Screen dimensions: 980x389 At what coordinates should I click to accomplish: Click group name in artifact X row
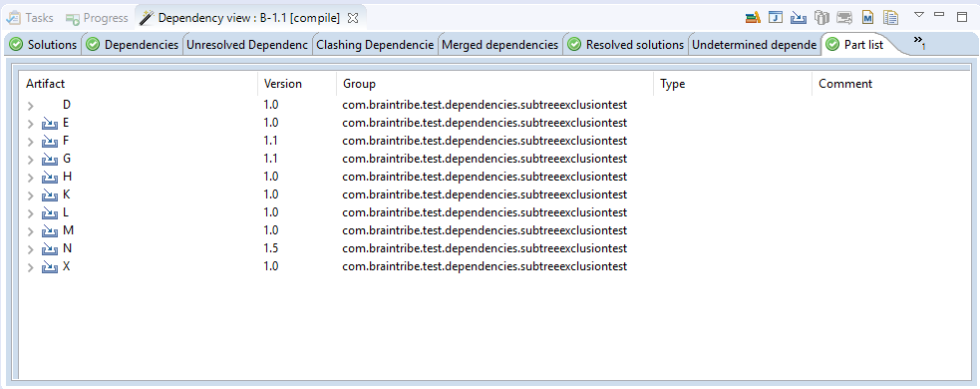click(x=485, y=267)
